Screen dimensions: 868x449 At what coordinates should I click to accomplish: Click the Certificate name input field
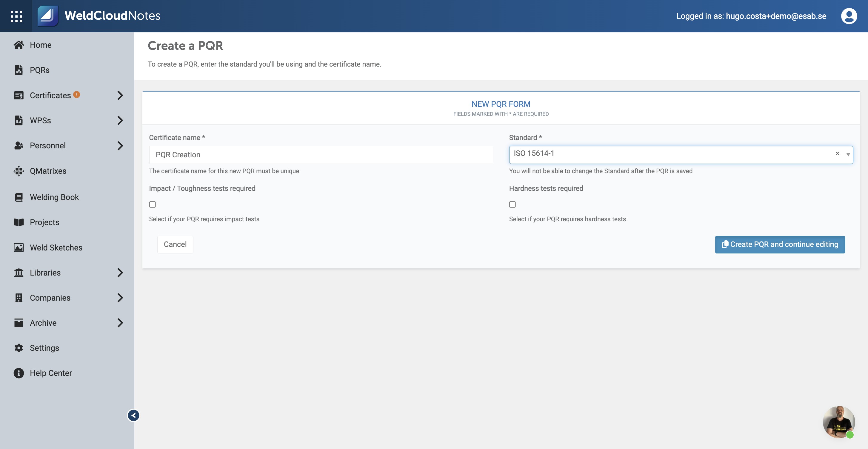321,155
